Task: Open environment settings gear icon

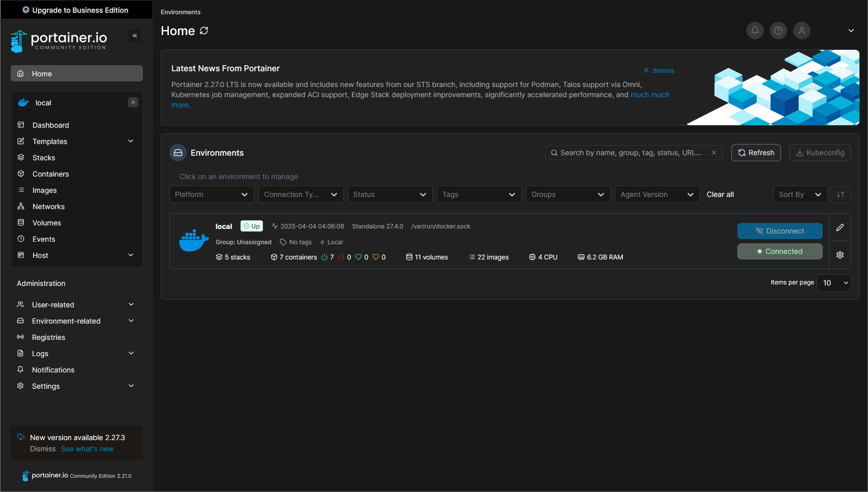Action: [840, 254]
